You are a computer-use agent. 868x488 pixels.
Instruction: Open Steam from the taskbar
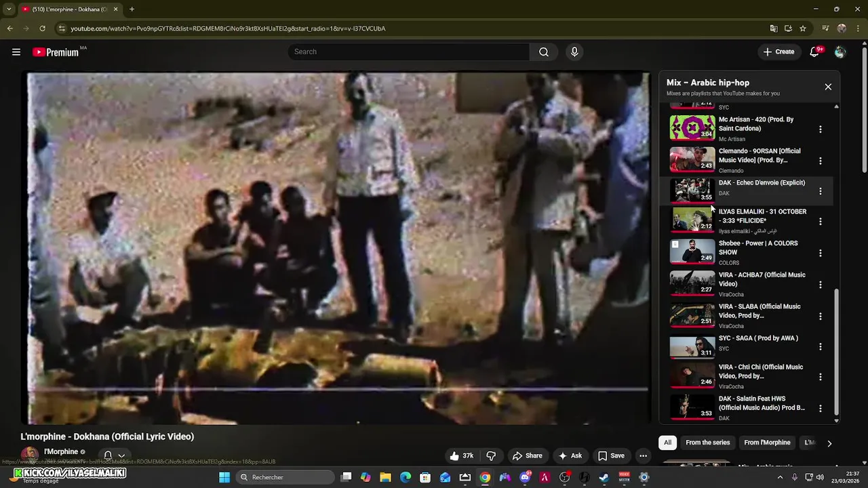604,477
